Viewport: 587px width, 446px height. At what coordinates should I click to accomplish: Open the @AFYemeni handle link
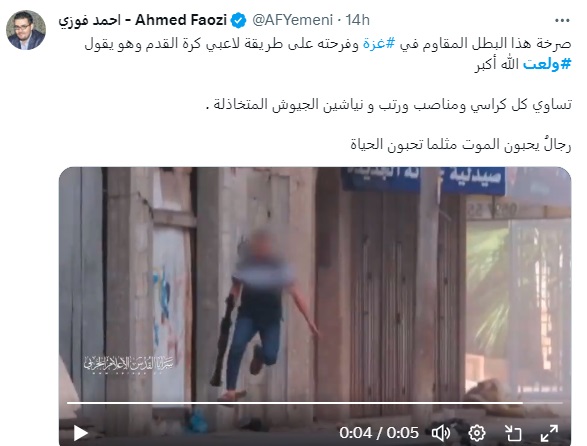coord(292,20)
